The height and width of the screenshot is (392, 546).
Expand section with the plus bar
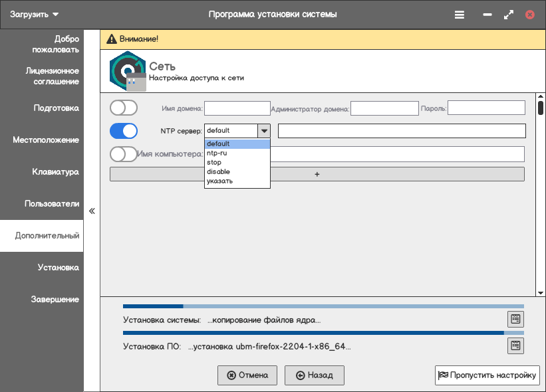317,174
